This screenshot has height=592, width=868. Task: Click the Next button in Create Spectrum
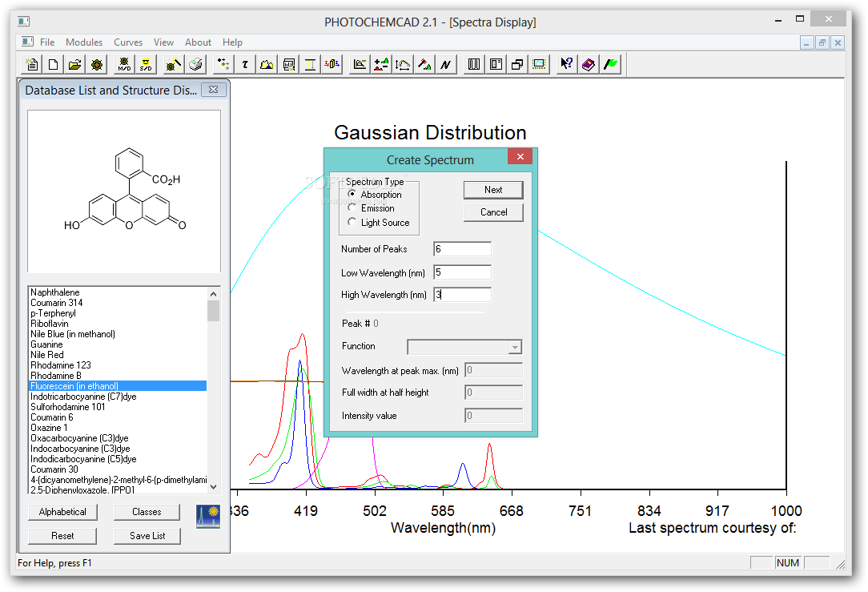(493, 190)
